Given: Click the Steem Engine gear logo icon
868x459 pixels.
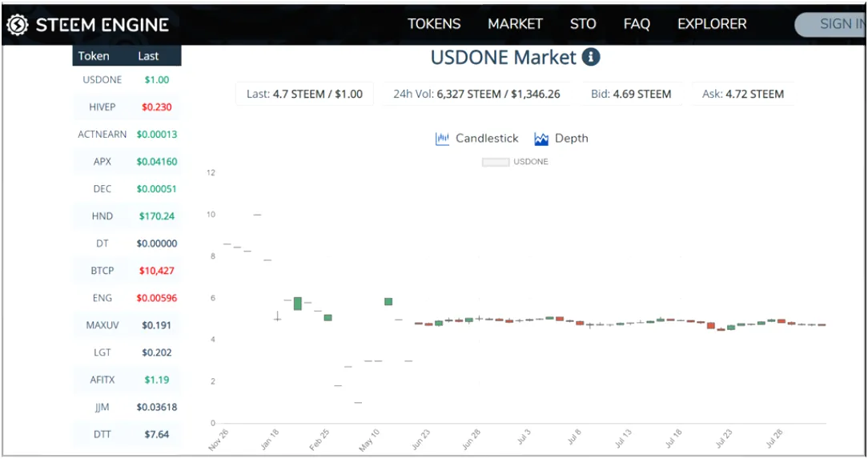Looking at the screenshot, I should click(17, 24).
